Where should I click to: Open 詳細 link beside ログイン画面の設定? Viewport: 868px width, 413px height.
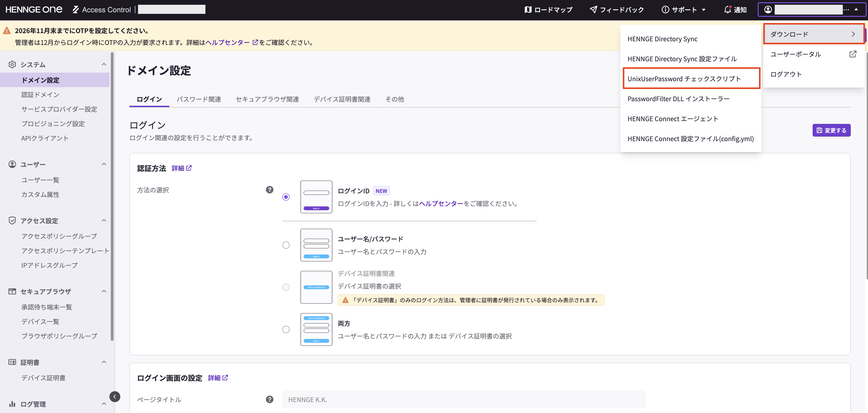pyautogui.click(x=218, y=378)
